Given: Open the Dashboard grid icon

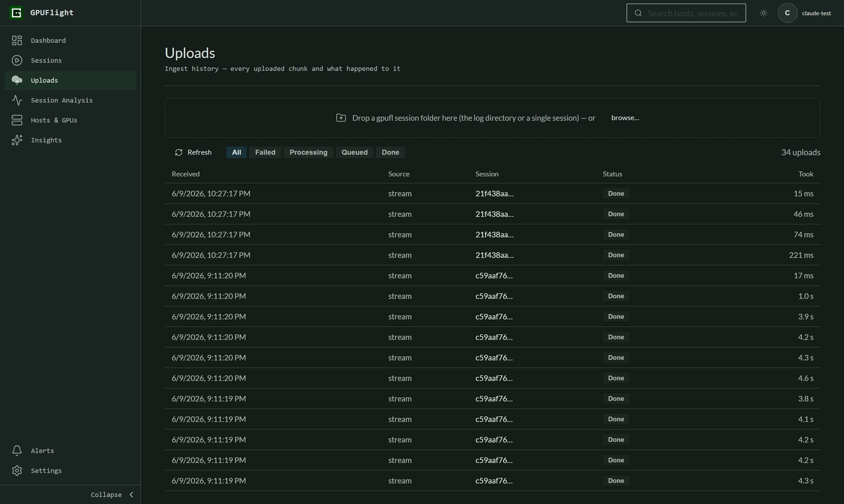Looking at the screenshot, I should (17, 40).
